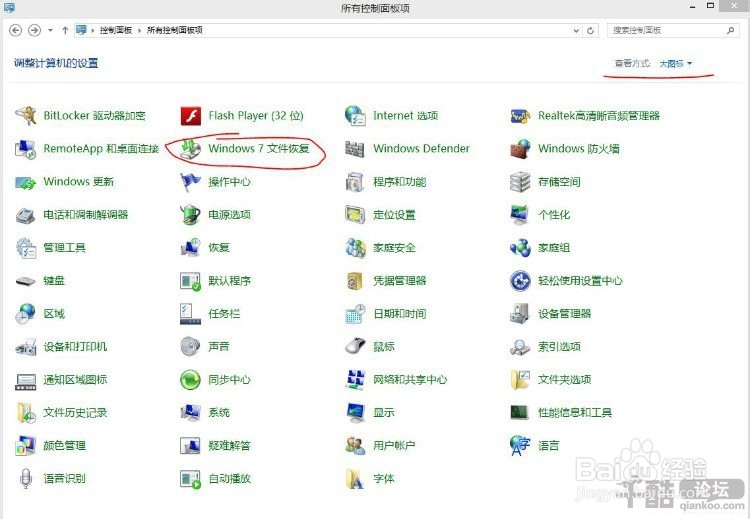Click the 语言 language icon
Screen dimensions: 750x519
520,446
